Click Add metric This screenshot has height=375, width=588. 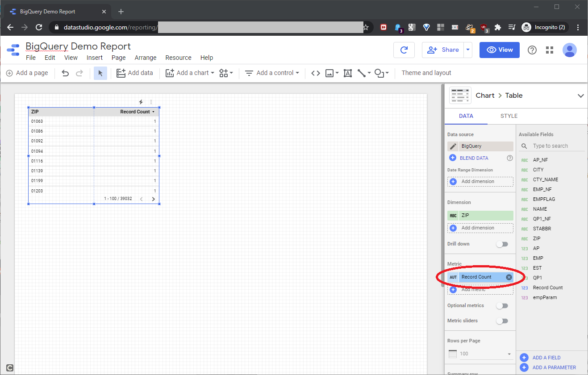[x=480, y=290]
